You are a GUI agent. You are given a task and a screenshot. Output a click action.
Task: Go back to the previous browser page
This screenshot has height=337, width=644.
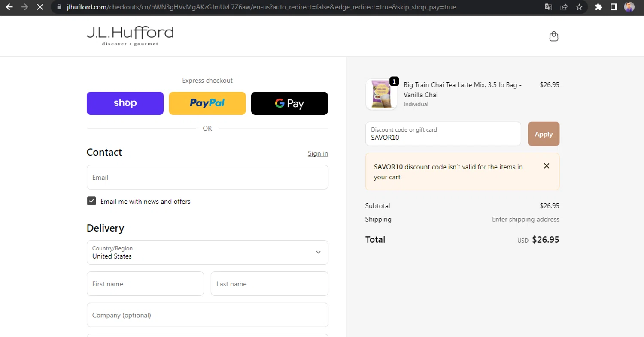9,7
